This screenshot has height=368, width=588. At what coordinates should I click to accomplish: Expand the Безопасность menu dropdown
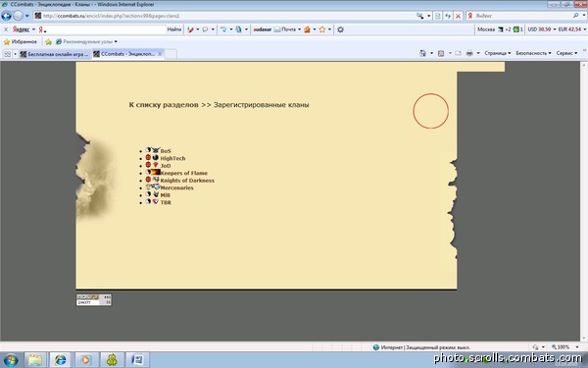[533, 53]
